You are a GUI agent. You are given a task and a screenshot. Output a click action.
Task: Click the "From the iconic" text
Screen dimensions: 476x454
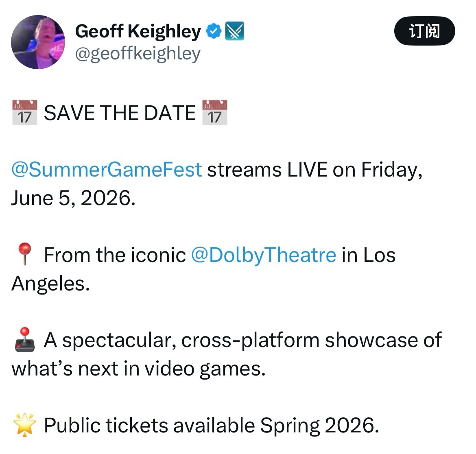114,255
